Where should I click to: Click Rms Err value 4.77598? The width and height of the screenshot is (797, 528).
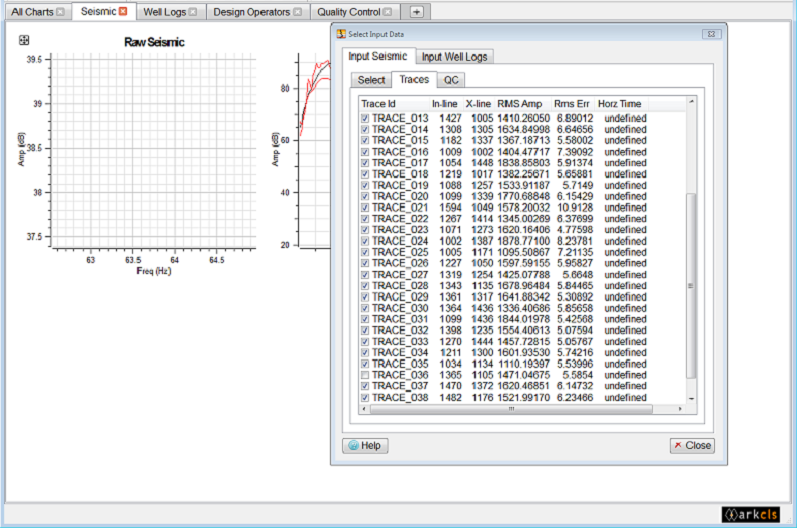575,230
